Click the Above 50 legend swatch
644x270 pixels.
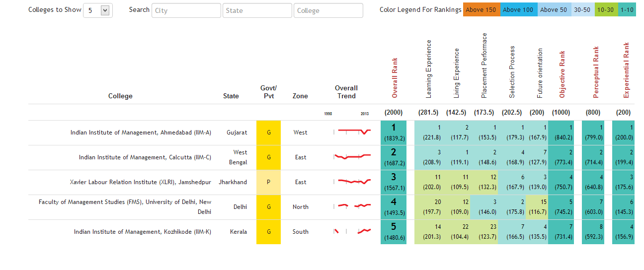pos(554,9)
